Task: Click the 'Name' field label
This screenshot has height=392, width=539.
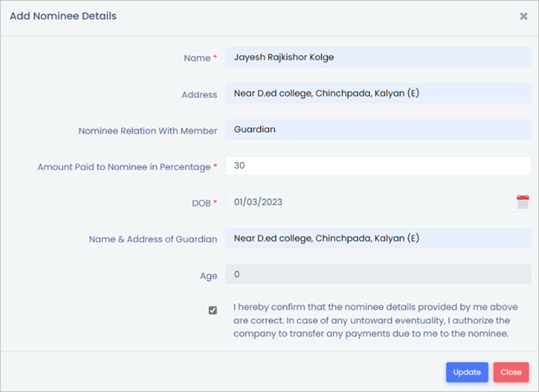Action: click(197, 58)
